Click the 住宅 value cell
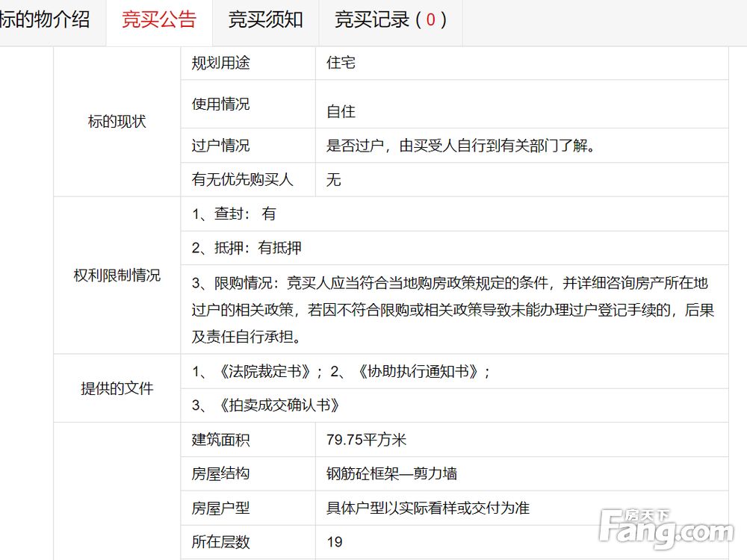 coord(521,63)
